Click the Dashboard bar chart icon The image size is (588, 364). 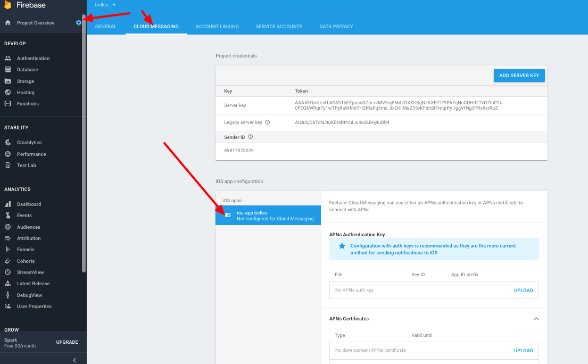(x=7, y=204)
